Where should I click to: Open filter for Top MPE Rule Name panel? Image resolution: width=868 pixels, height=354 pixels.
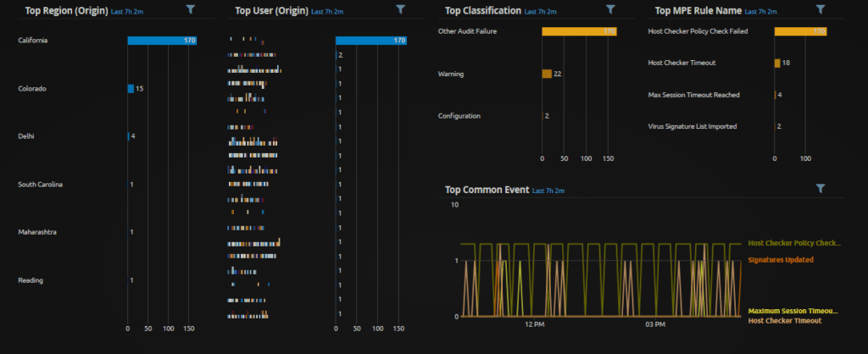coord(820,9)
